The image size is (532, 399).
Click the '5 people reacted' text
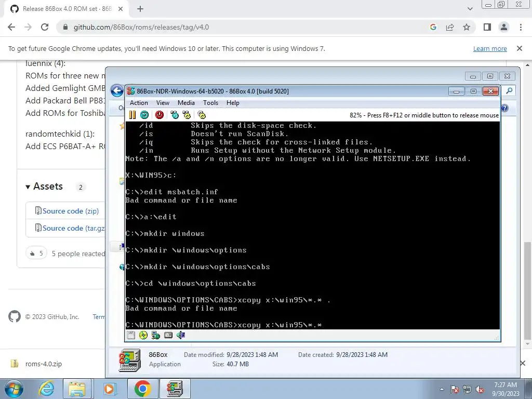(x=78, y=254)
